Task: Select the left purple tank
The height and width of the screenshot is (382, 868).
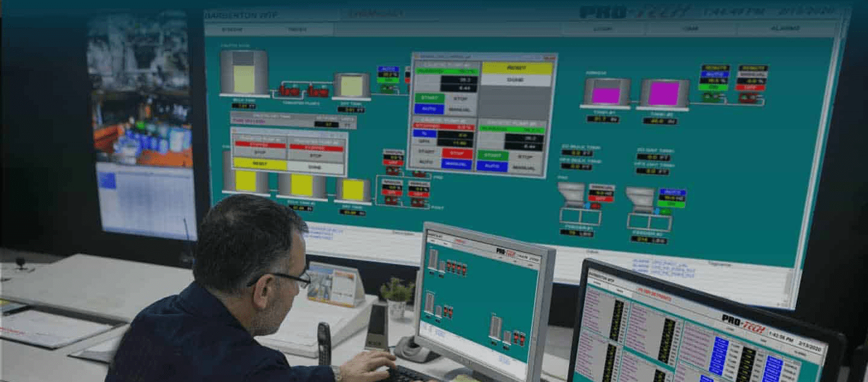Action: tap(606, 92)
